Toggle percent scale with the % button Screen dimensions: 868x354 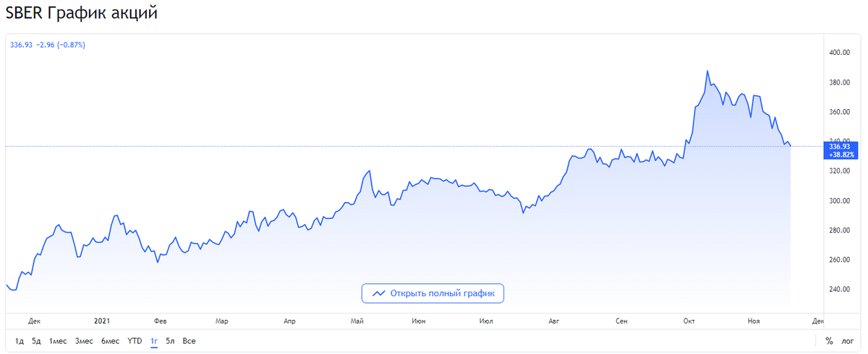[829, 341]
